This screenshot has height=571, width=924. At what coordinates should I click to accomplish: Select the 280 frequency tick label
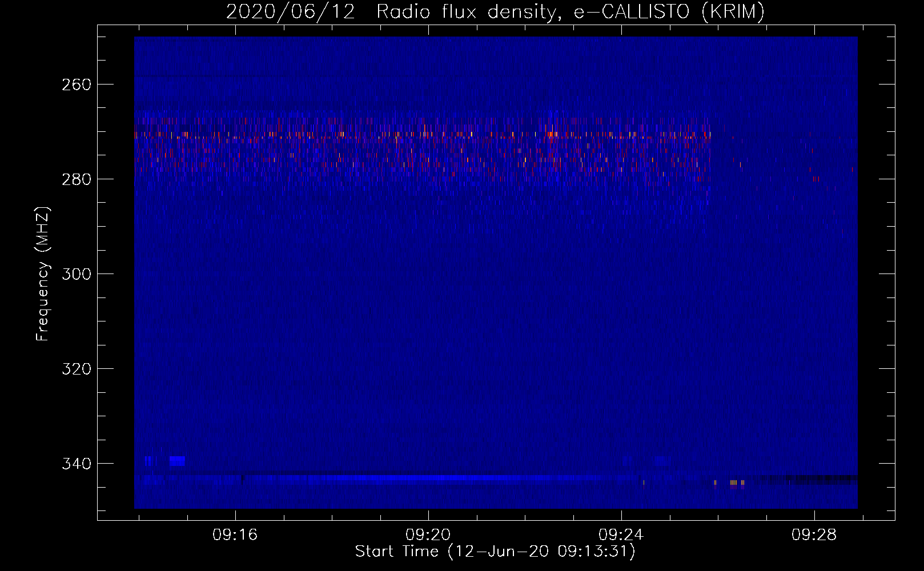click(77, 179)
